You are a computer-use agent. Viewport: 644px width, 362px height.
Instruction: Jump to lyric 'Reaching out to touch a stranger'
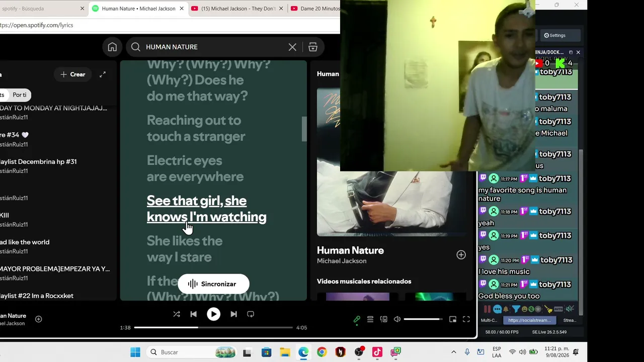[x=196, y=128]
